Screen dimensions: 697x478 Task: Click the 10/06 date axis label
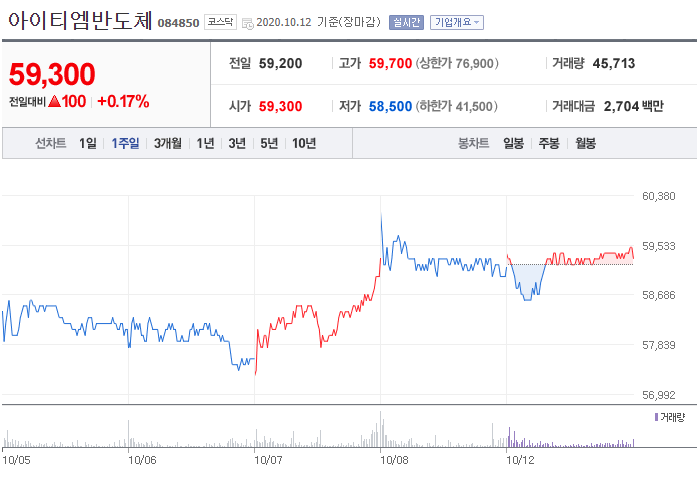pyautogui.click(x=142, y=460)
